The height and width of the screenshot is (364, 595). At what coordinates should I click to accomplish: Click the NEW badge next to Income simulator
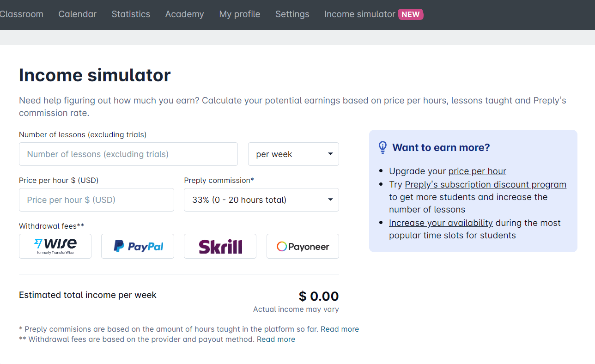[x=410, y=14]
